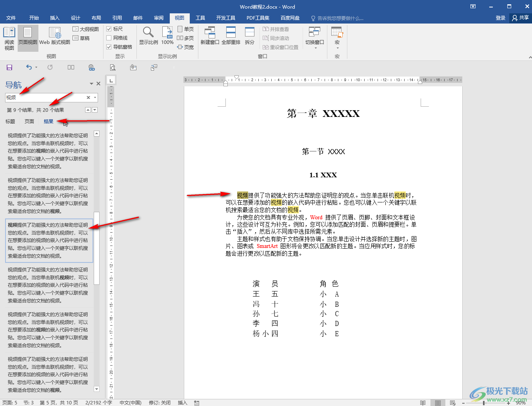Click the globe link icon in quick toolbar
Viewport: 532px width, 406px height.
tap(92, 67)
